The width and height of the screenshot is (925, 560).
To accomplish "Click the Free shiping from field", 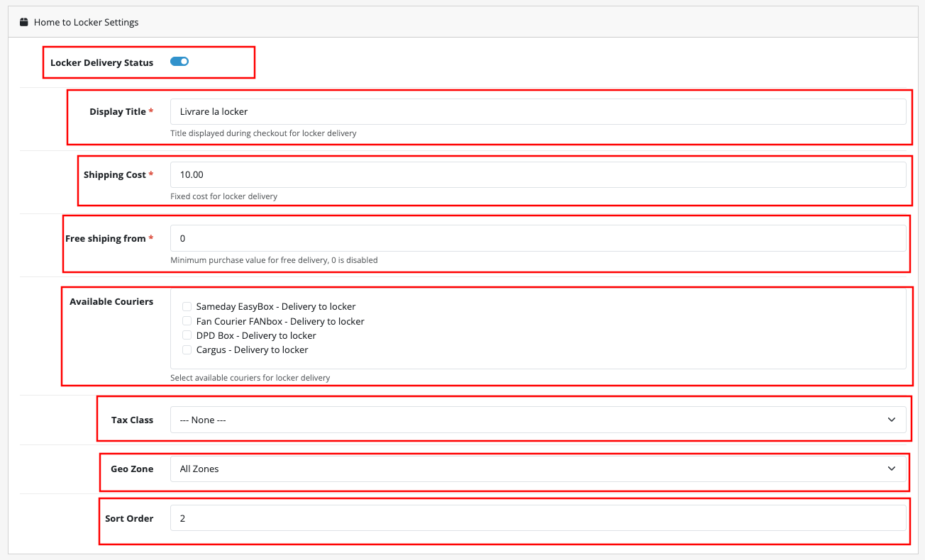I will pos(538,238).
